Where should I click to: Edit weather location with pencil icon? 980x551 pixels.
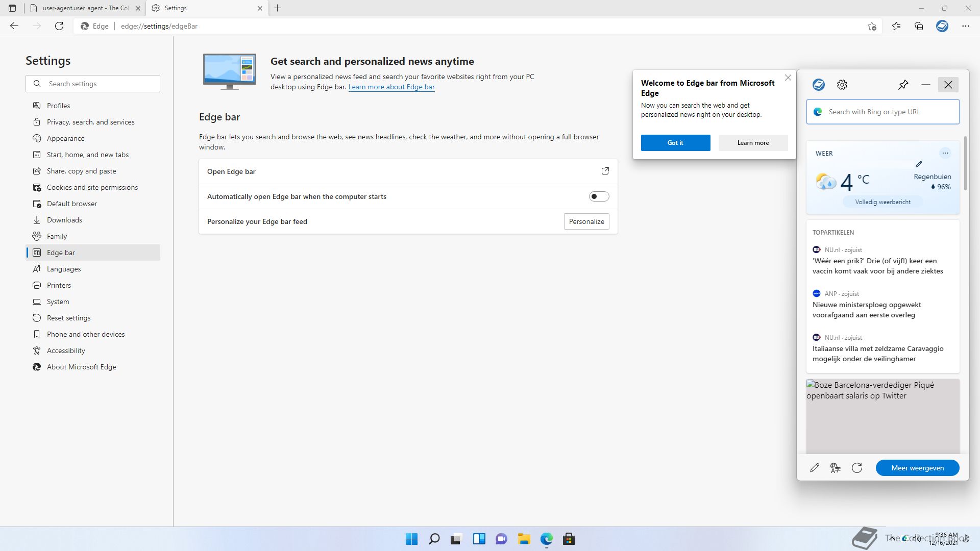click(x=919, y=164)
